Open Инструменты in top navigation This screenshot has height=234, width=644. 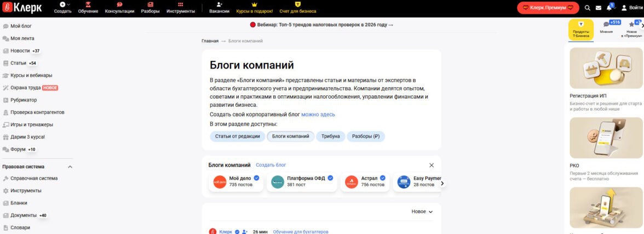click(181, 8)
